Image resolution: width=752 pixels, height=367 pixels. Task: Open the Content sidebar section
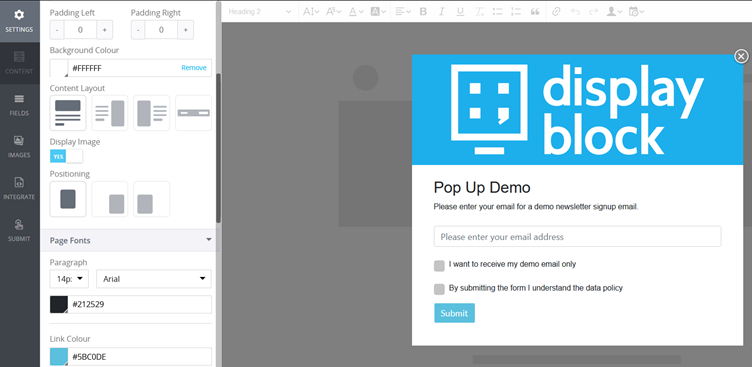tap(19, 63)
